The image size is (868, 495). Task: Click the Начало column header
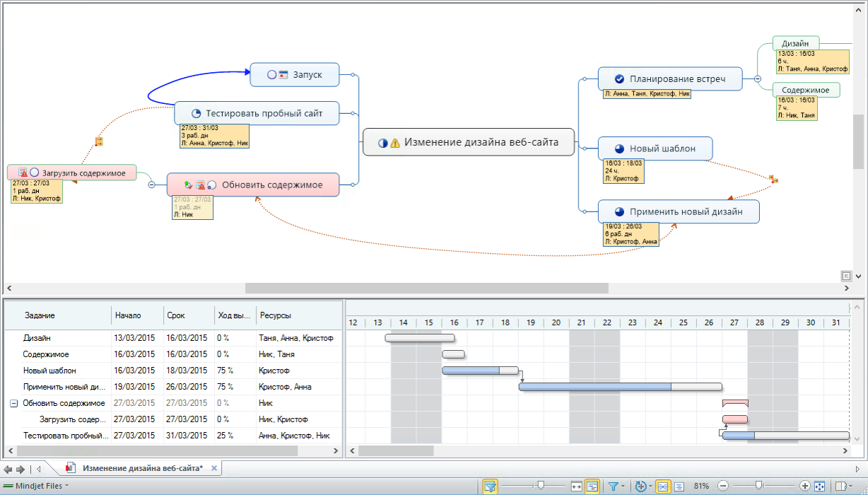pos(128,315)
